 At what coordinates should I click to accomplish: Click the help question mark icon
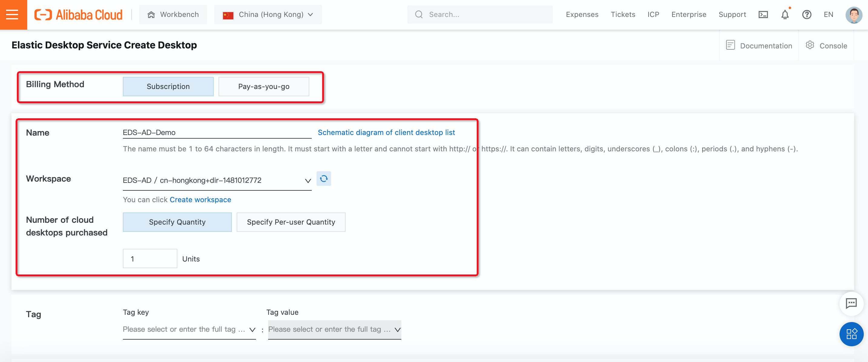tap(806, 15)
